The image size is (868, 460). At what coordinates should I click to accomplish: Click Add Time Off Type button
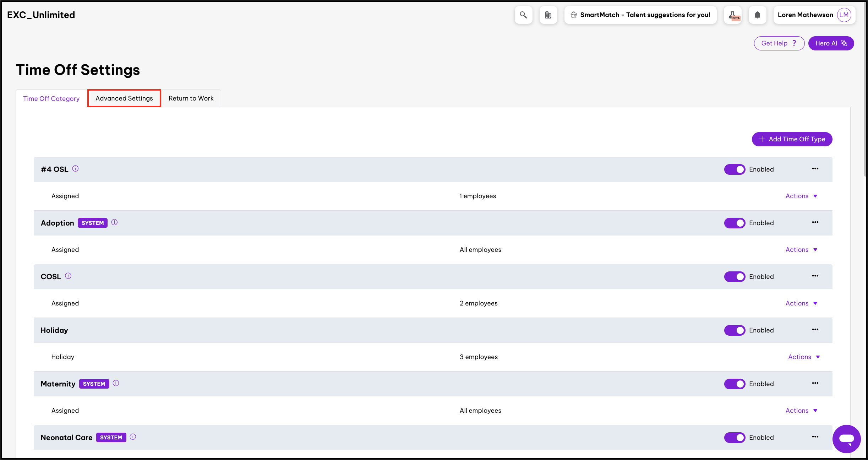tap(792, 139)
